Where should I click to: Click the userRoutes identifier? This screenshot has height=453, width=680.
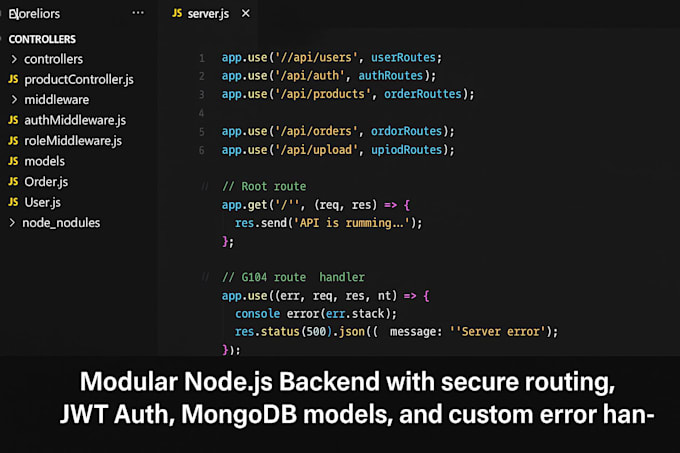coord(403,57)
